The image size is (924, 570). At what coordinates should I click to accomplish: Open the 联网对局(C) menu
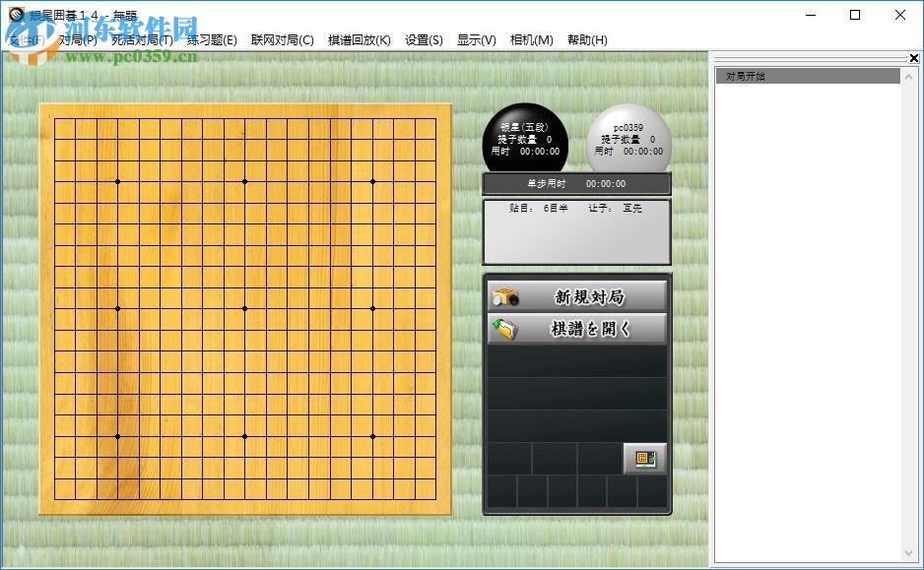[284, 40]
